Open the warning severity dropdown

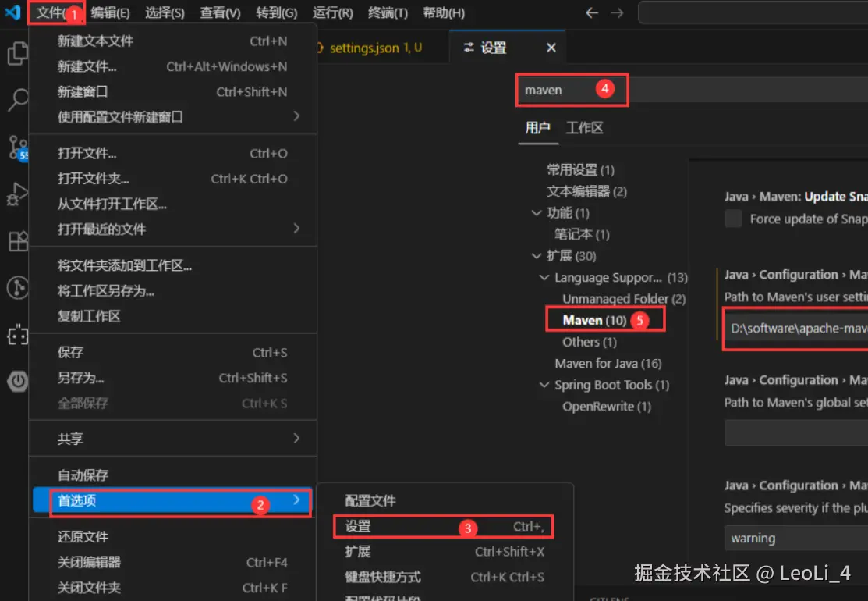pos(796,538)
